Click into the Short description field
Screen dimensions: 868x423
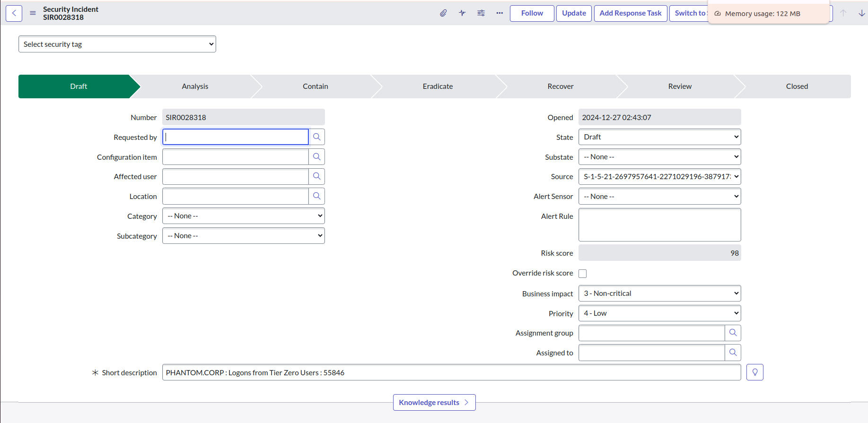tap(452, 372)
